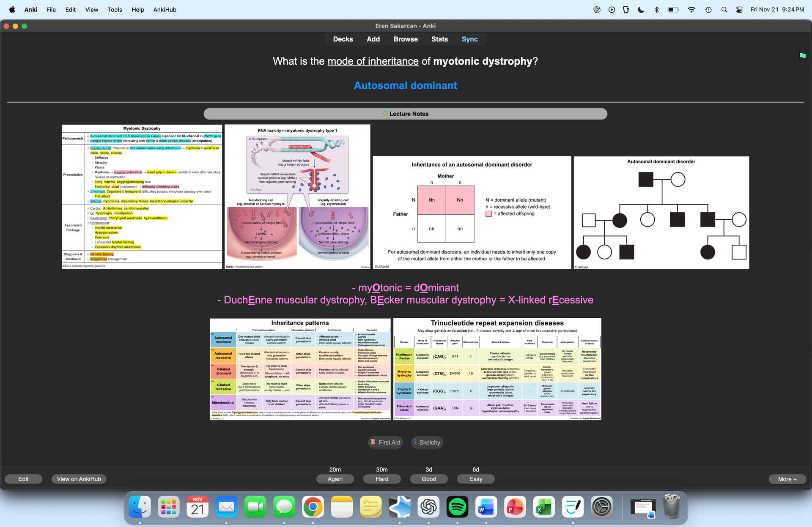Image resolution: width=812 pixels, height=527 pixels.
Task: Switch to the Browse tab
Action: (405, 39)
